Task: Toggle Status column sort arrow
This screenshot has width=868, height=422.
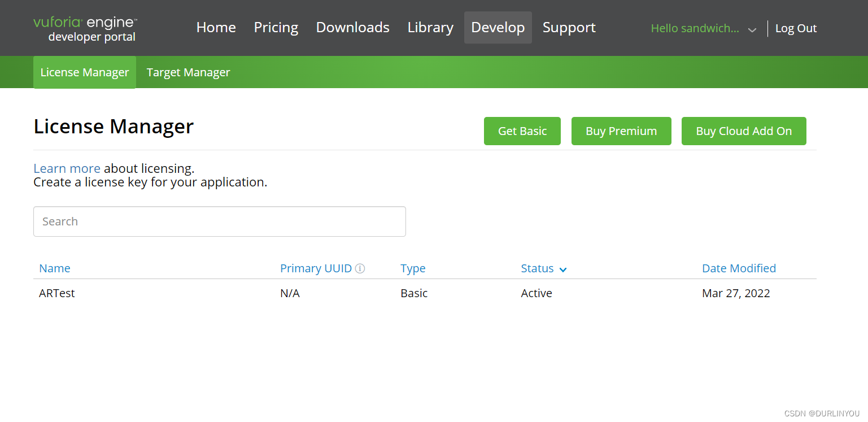Action: [562, 269]
